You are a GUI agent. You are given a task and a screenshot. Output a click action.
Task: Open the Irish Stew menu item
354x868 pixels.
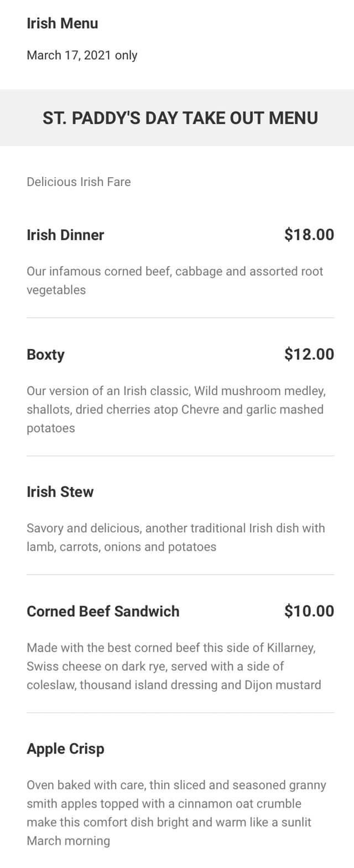[60, 492]
